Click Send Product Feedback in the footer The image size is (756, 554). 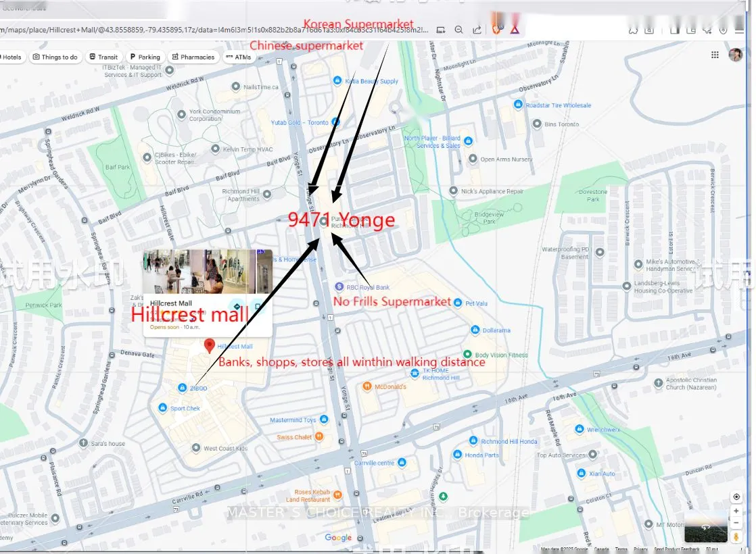coord(676,549)
